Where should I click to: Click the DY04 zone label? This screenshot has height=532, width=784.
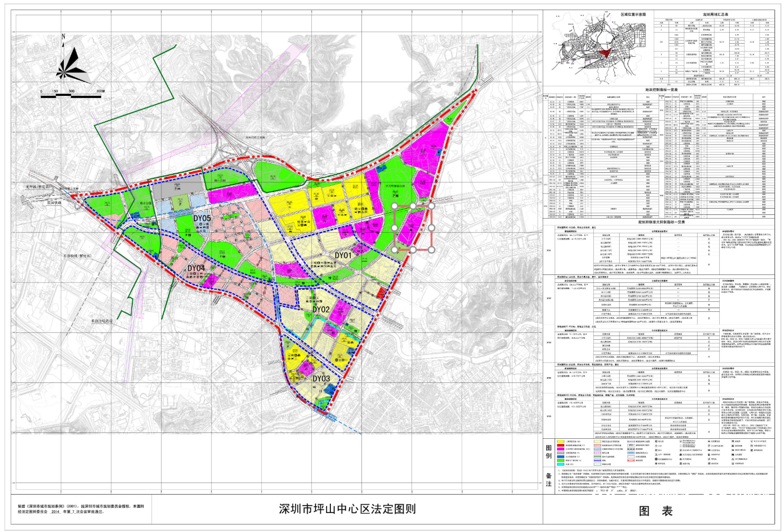(x=196, y=268)
